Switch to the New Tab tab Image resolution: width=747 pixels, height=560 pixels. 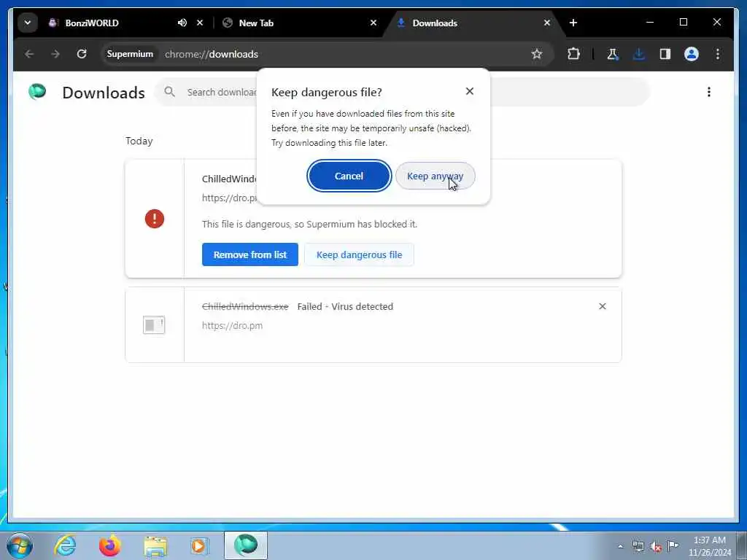[256, 23]
